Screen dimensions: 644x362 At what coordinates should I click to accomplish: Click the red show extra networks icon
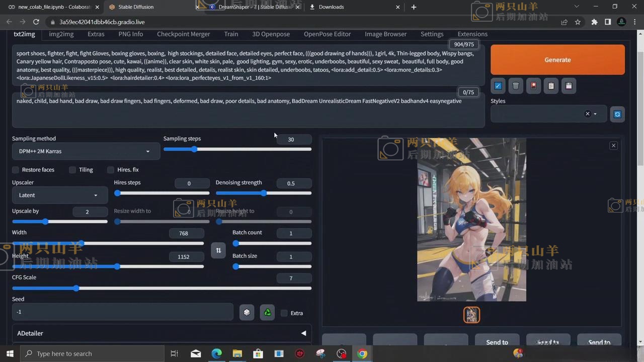[533, 85]
